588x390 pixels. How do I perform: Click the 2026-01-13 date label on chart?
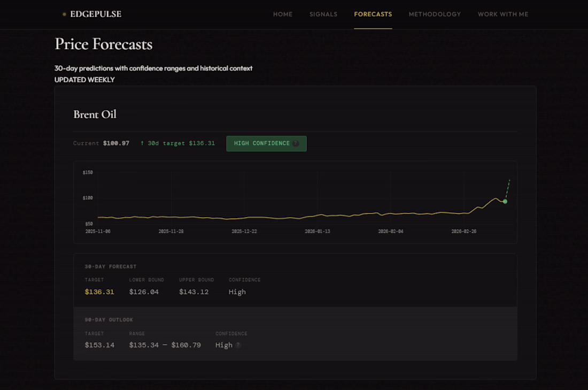pos(318,232)
